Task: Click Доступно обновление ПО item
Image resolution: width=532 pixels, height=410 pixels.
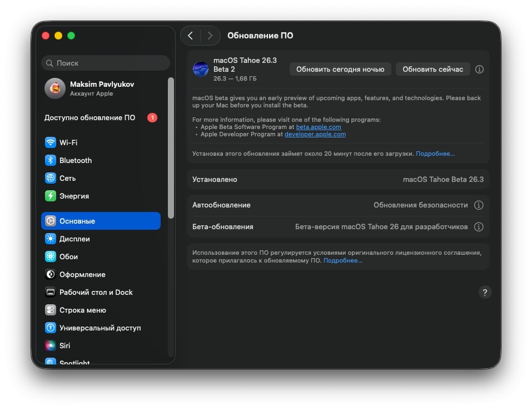Action: click(101, 117)
